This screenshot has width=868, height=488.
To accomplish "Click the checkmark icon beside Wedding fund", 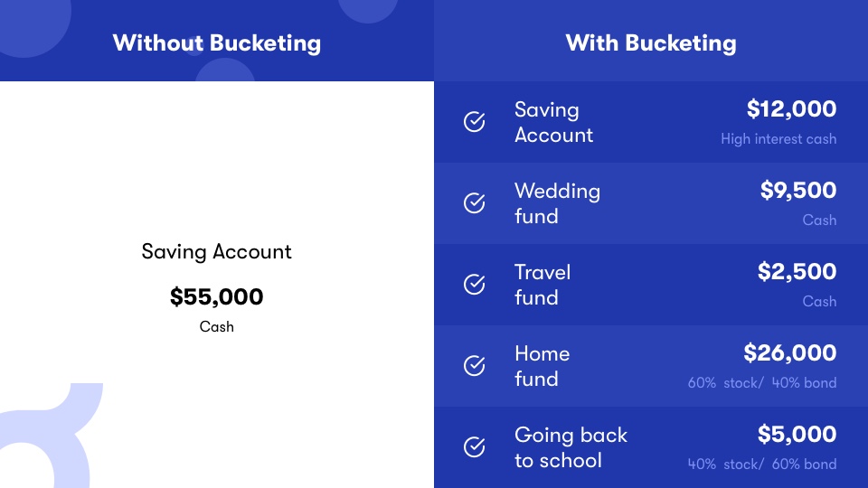I will coord(475,203).
